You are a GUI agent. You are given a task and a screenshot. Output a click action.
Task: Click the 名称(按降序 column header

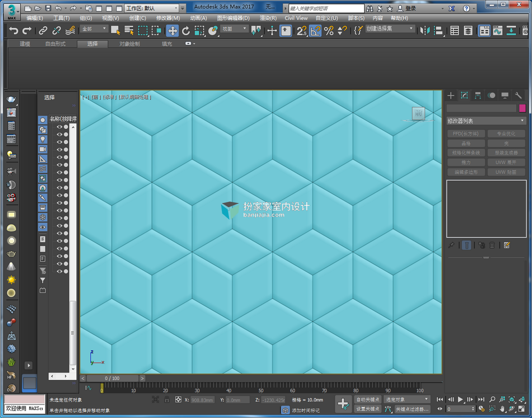click(x=63, y=119)
